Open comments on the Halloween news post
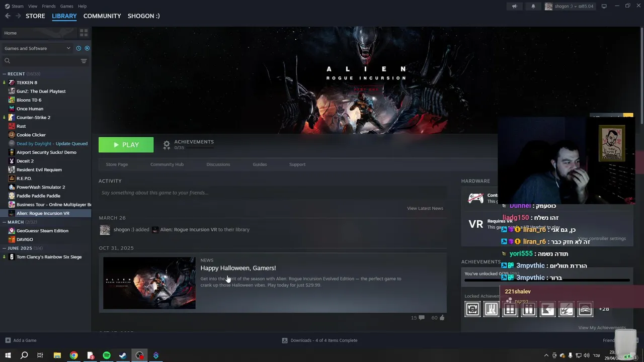The width and height of the screenshot is (644, 362). 418,318
